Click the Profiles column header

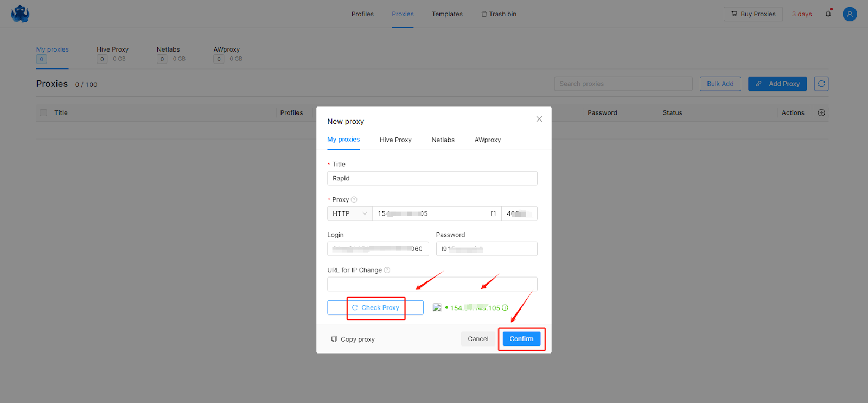(291, 112)
